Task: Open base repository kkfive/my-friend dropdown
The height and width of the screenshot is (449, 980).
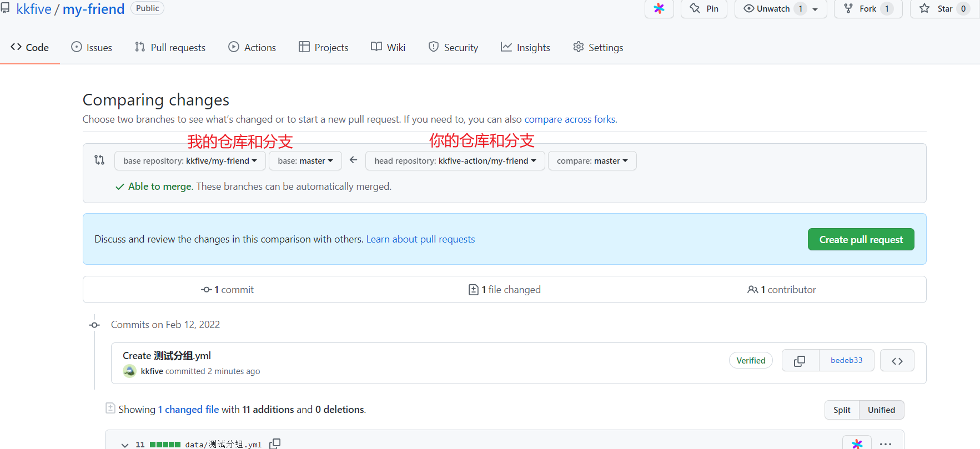Action: point(190,161)
